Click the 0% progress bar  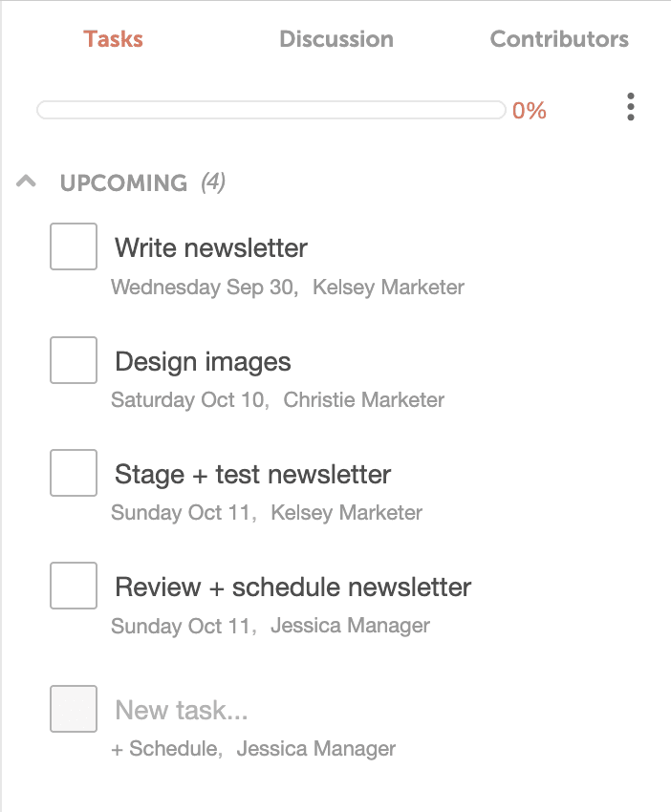pyautogui.click(x=272, y=110)
